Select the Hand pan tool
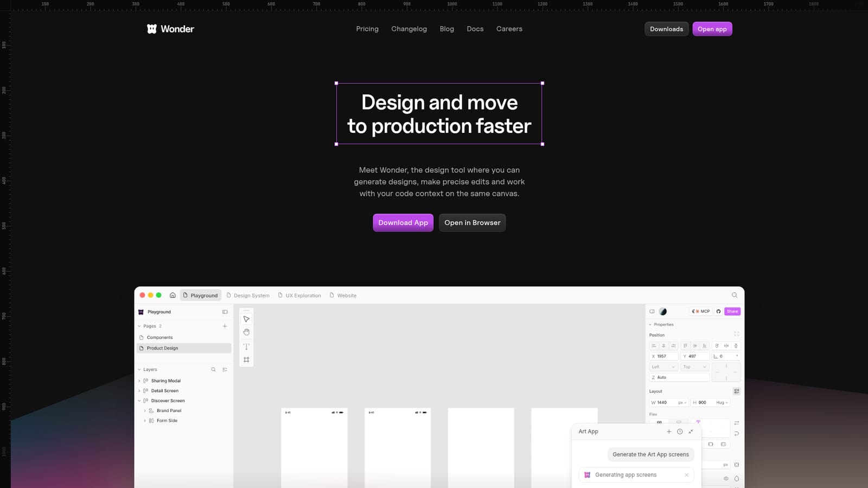This screenshot has height=488, width=868. [x=246, y=332]
